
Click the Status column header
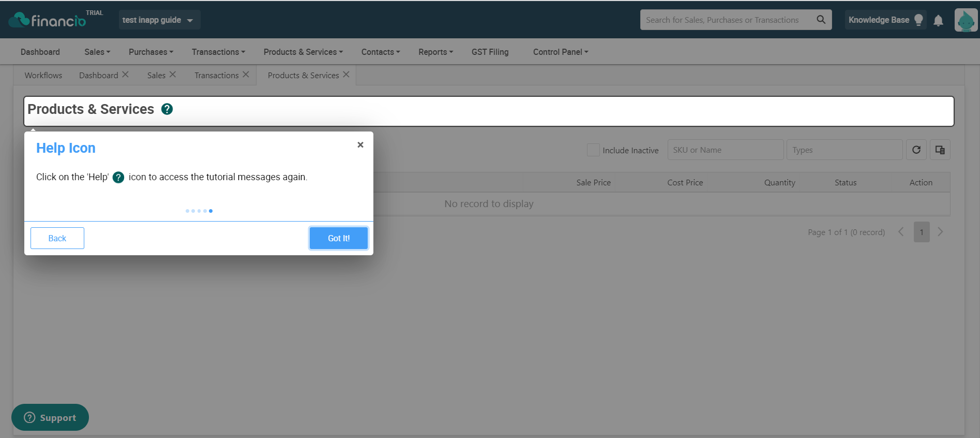point(845,182)
